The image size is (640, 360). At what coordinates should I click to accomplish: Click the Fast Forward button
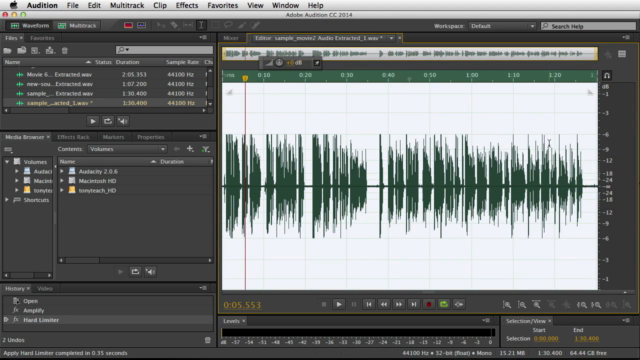pos(399,304)
